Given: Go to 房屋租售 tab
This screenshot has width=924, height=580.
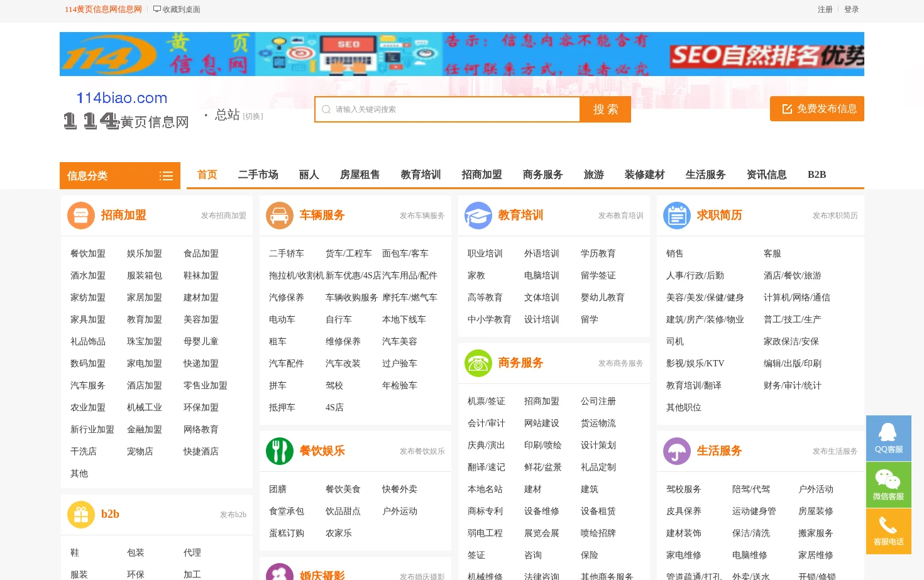Looking at the screenshot, I should coord(360,175).
